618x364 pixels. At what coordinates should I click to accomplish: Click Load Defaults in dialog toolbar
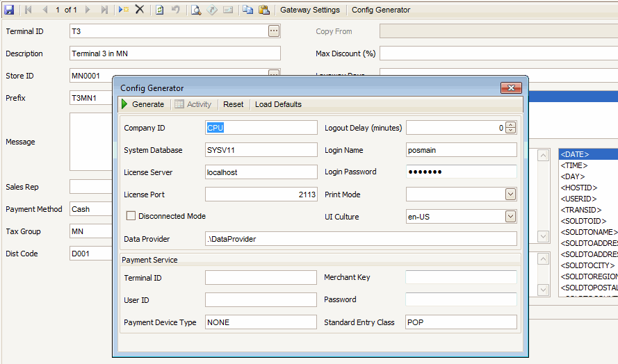click(278, 104)
